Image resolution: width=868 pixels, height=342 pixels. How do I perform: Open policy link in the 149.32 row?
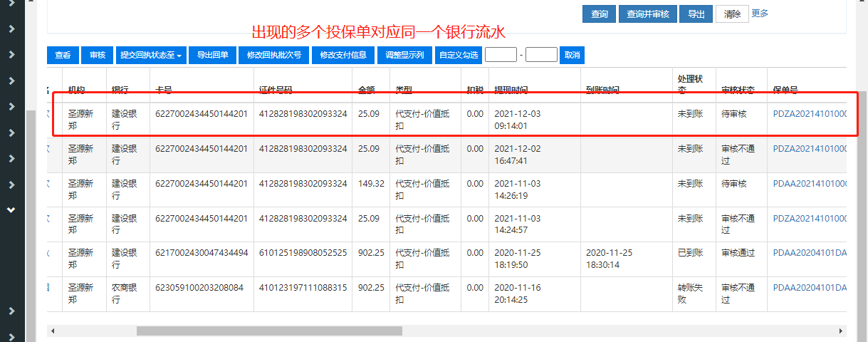tap(810, 184)
